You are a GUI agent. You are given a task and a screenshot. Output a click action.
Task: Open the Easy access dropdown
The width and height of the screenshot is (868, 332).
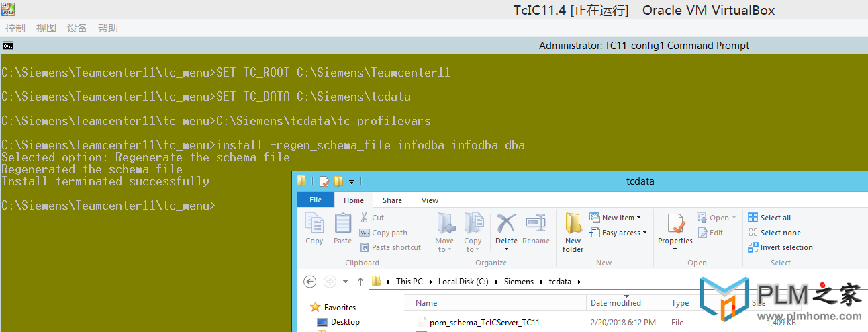(x=618, y=233)
